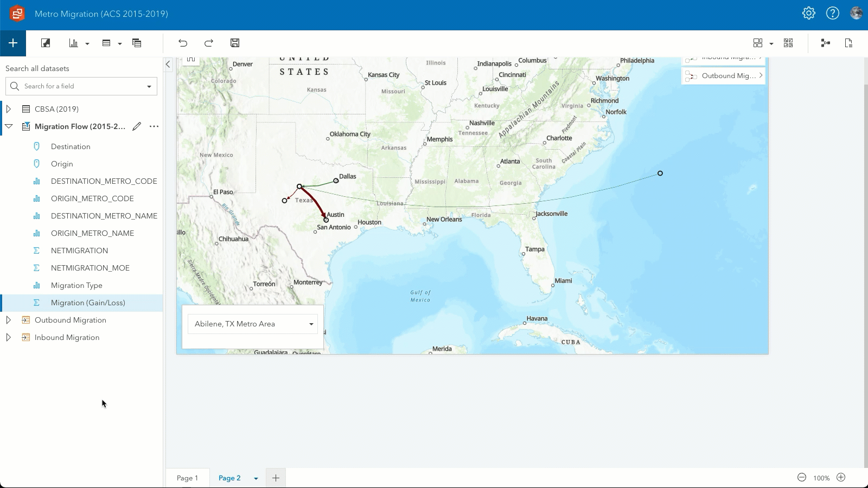Image resolution: width=868 pixels, height=488 pixels.
Task: Click the stacked cards icon beside the table tool
Action: pos(137,43)
